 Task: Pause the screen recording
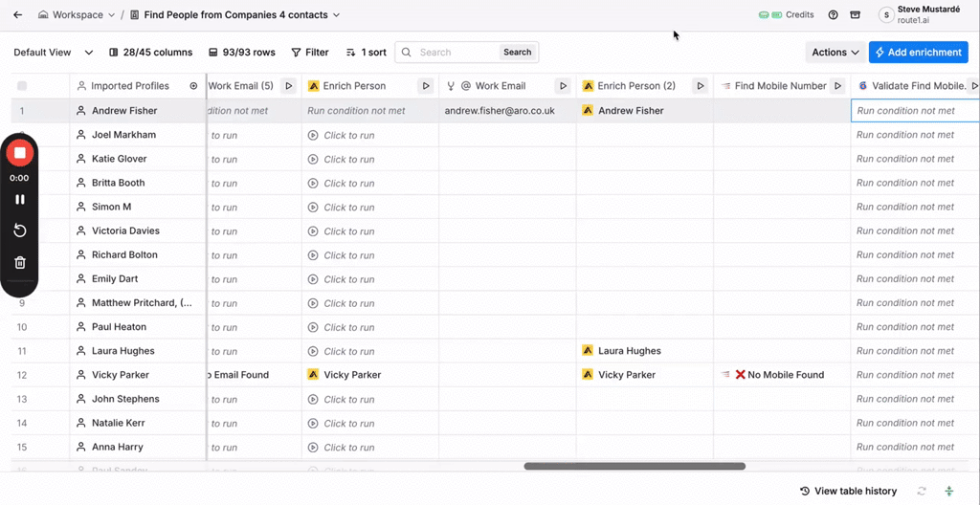tap(20, 200)
